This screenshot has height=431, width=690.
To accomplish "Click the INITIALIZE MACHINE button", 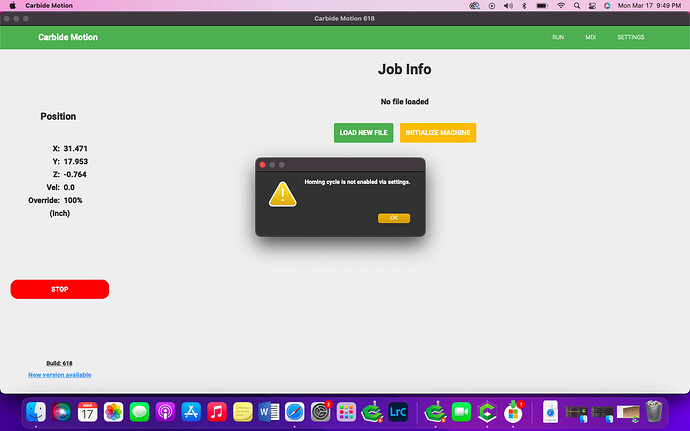I will click(438, 133).
